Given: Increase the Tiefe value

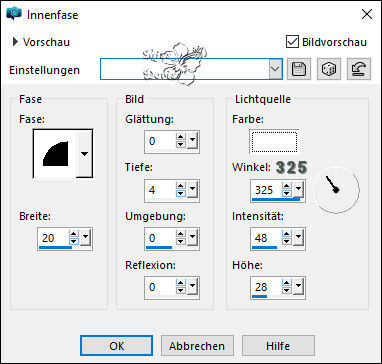Looking at the screenshot, I should click(181, 186).
